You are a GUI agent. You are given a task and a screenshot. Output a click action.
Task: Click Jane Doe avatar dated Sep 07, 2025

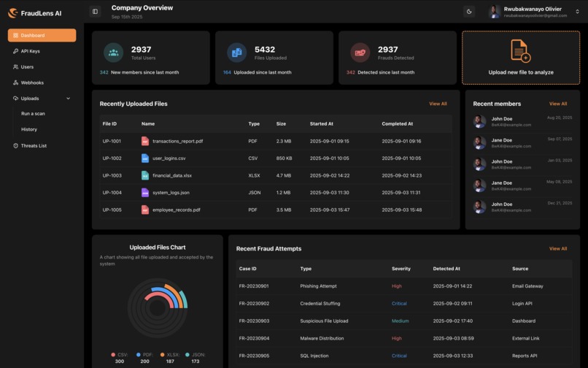[479, 142]
